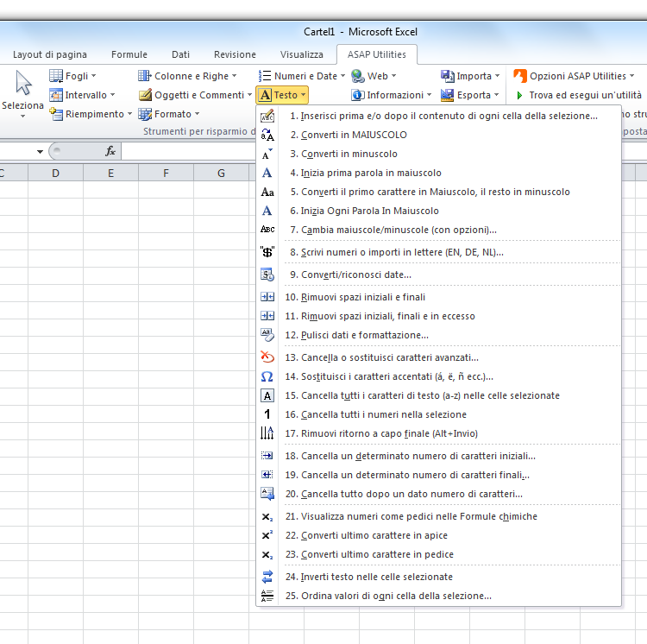
Task: Switch to the Formule tab
Action: pos(129,54)
